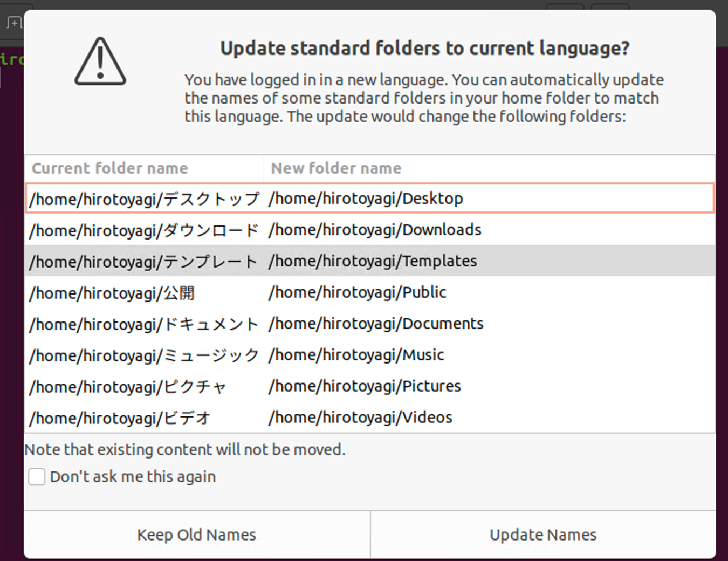
Task: Select the Pictures folder row
Action: (369, 386)
